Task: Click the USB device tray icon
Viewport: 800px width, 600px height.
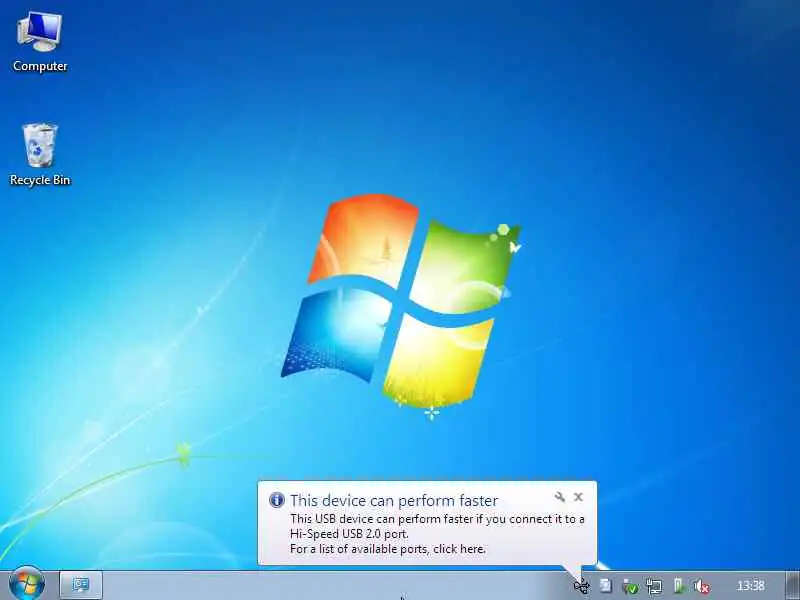Action: 582,586
